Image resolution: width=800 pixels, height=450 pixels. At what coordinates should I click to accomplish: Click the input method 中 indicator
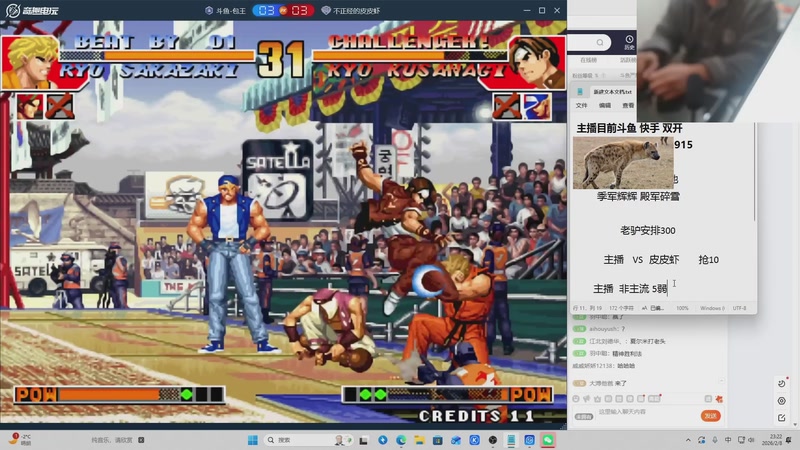[728, 440]
